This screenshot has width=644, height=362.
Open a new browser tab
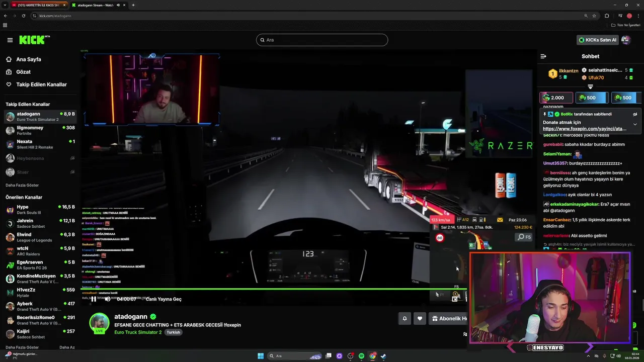click(x=133, y=5)
